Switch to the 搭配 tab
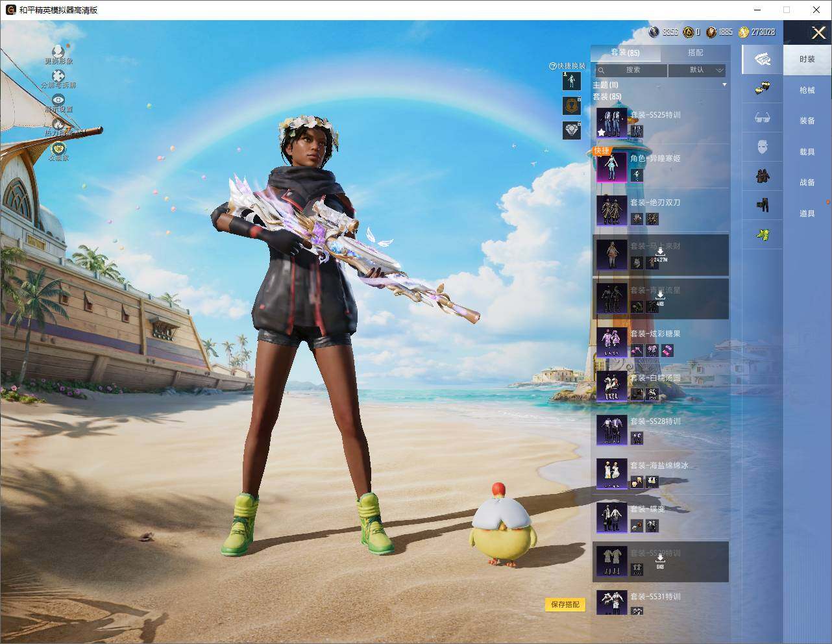Viewport: 832px width, 644px height. 695,53
